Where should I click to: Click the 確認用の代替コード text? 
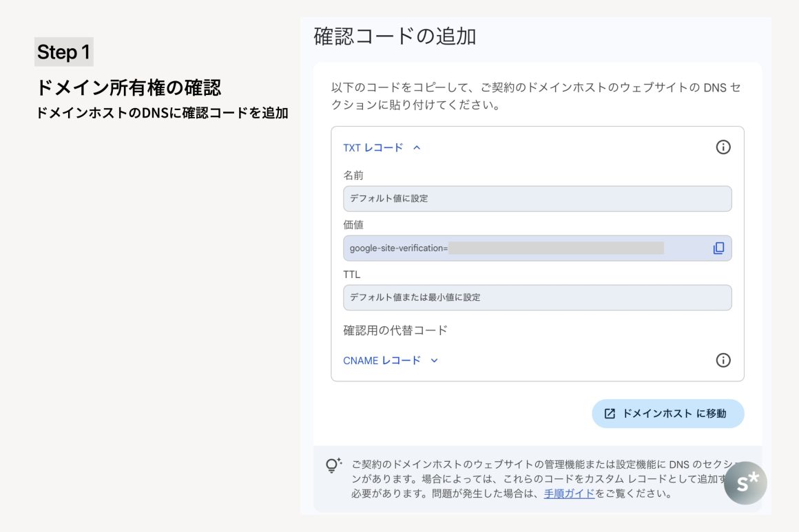point(395,330)
